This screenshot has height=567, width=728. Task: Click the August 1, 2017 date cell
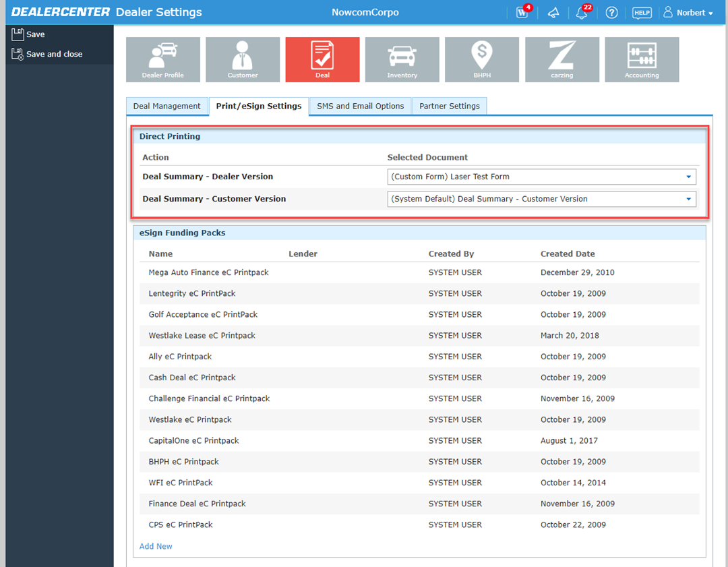[569, 441]
